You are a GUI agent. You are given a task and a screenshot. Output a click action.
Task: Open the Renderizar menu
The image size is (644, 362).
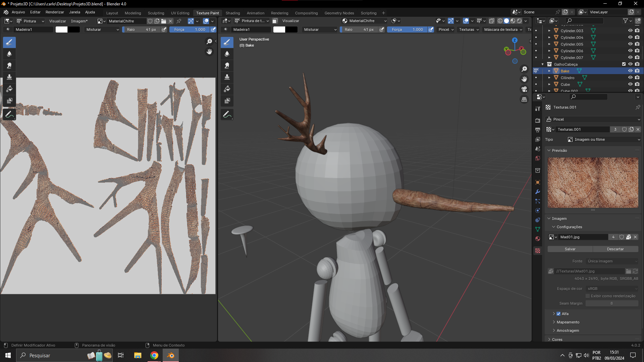[55, 12]
